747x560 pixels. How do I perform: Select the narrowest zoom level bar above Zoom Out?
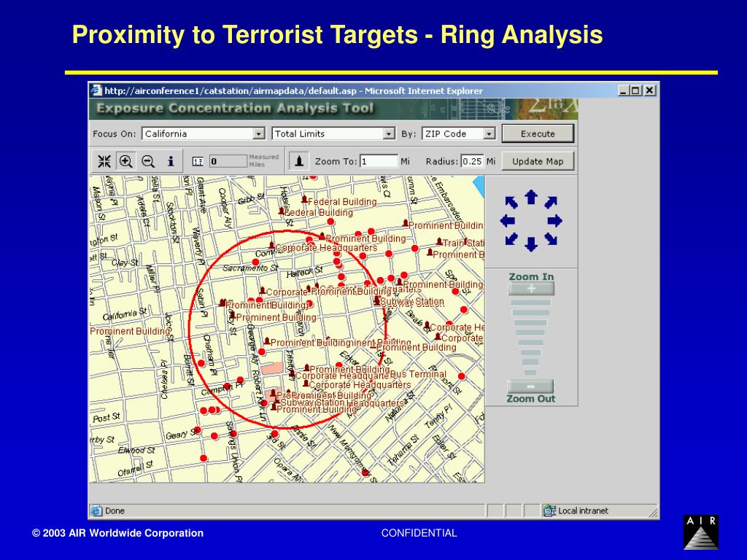(530, 373)
